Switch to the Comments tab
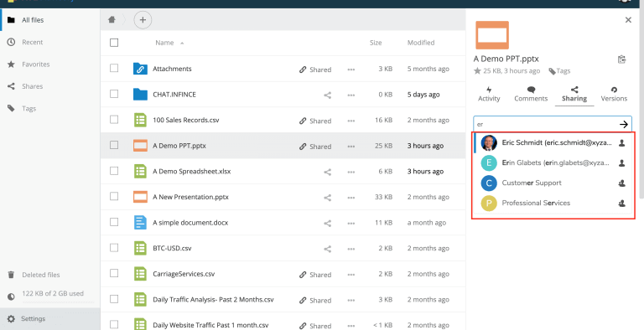 pyautogui.click(x=531, y=94)
